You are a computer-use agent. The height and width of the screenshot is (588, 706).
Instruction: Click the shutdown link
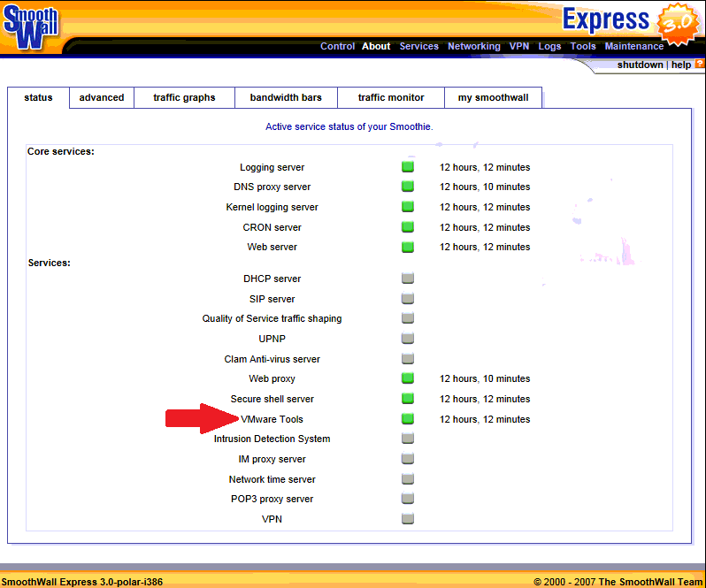(640, 65)
